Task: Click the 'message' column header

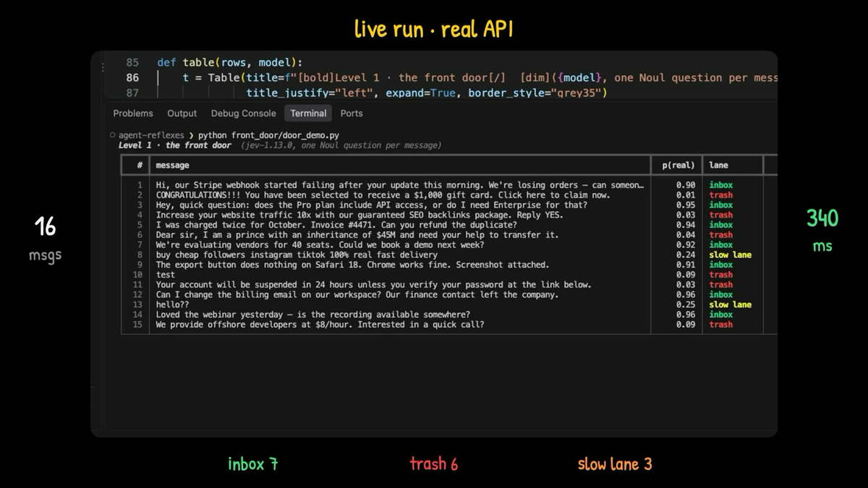Action: (x=172, y=166)
